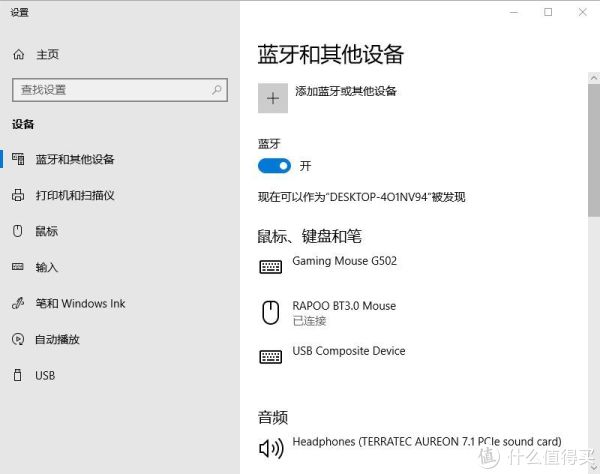Click the mouse icon beside 鼠标 in sidebar

(x=18, y=231)
